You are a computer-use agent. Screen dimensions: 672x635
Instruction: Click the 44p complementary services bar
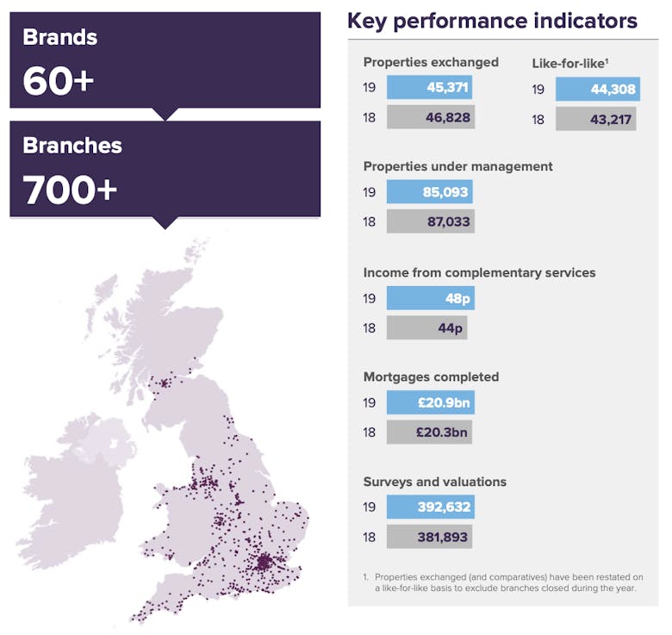426,327
